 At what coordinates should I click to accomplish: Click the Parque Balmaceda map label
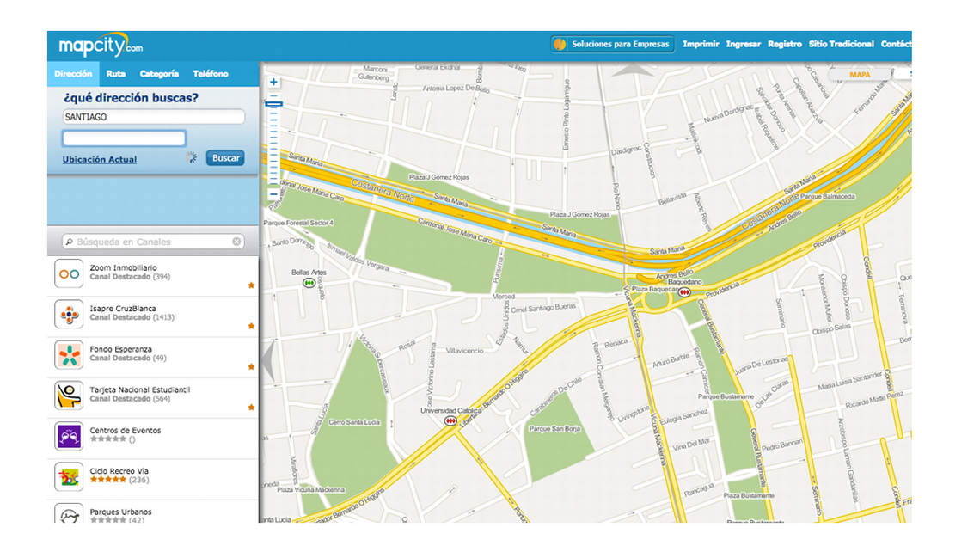click(x=828, y=196)
